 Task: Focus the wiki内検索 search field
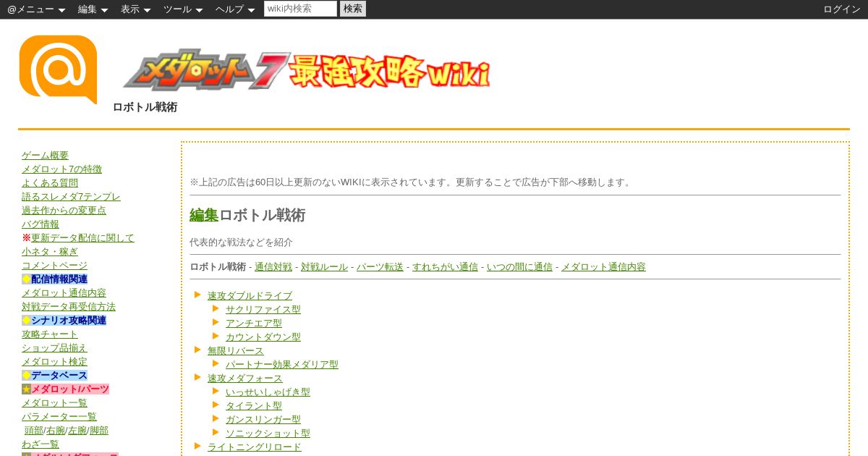point(300,9)
